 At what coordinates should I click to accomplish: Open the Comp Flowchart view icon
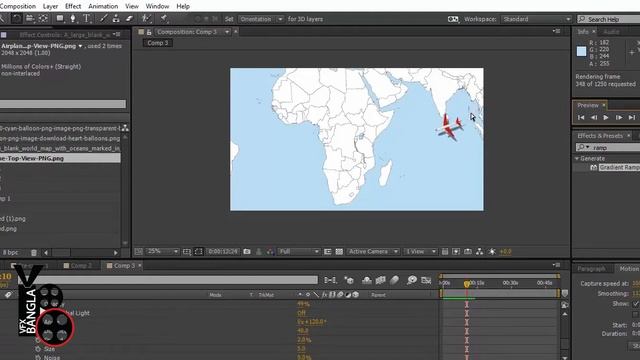[x=480, y=252]
